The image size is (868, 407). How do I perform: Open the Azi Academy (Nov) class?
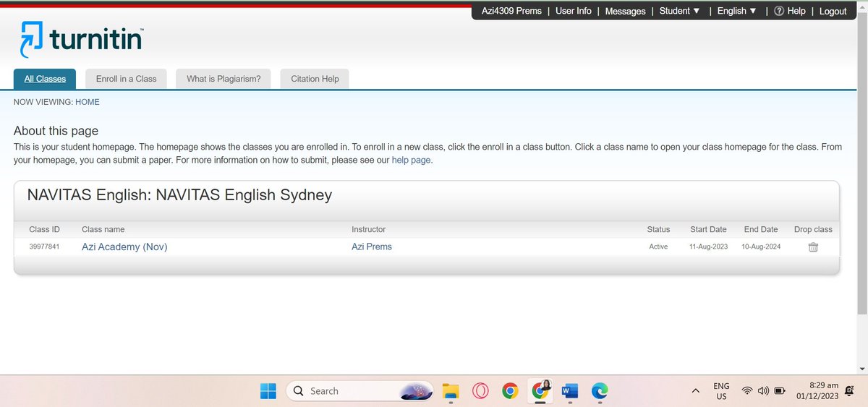click(124, 247)
